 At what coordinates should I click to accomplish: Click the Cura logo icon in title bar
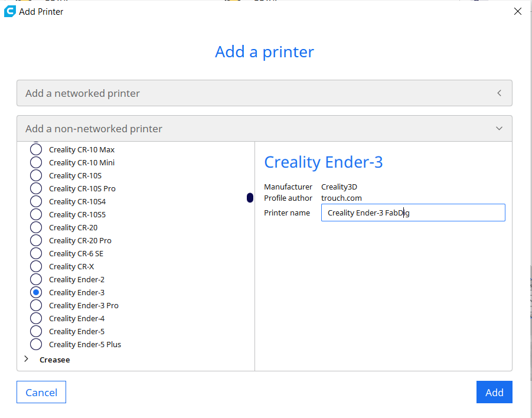[10, 11]
